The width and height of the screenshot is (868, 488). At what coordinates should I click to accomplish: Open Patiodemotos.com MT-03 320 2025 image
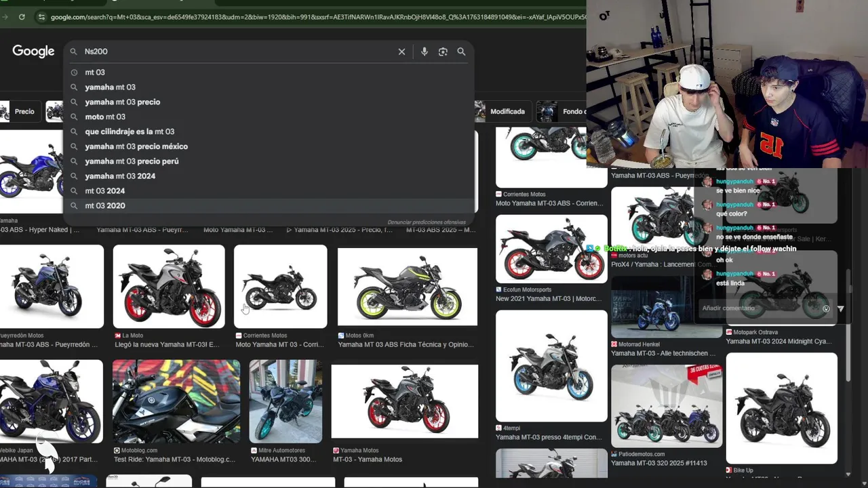[667, 406]
